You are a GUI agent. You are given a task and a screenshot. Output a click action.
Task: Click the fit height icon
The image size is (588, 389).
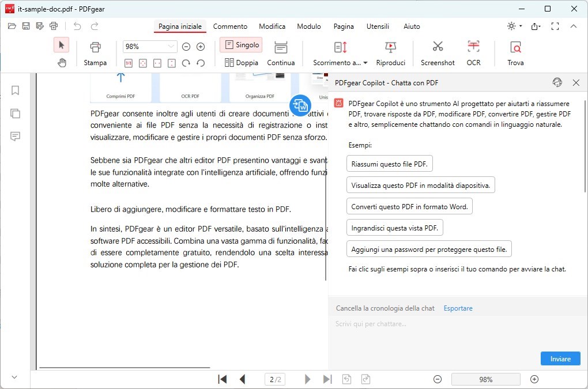[171, 63]
